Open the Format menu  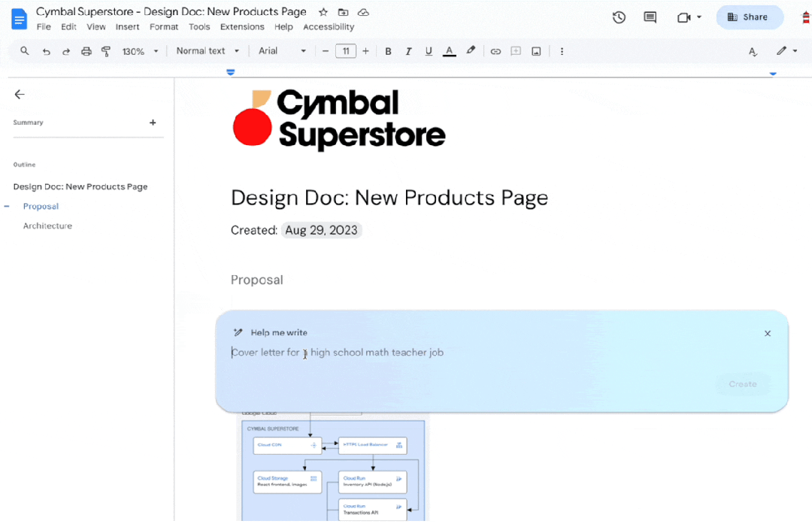(x=164, y=27)
